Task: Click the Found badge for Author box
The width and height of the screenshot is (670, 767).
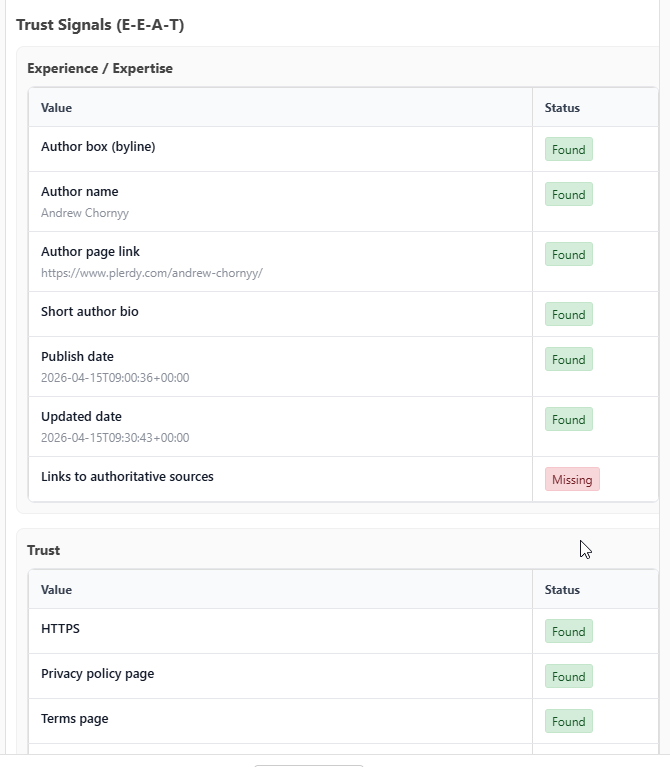Action: coord(568,150)
